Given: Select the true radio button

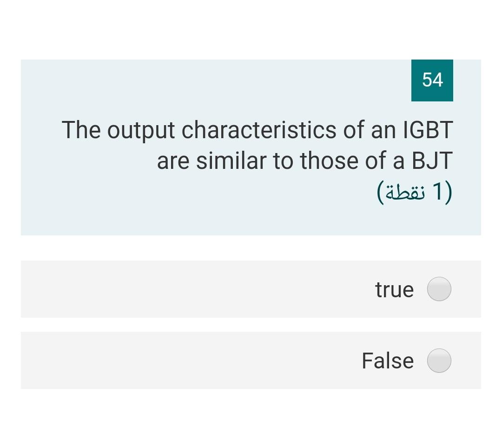Looking at the screenshot, I should tap(439, 289).
